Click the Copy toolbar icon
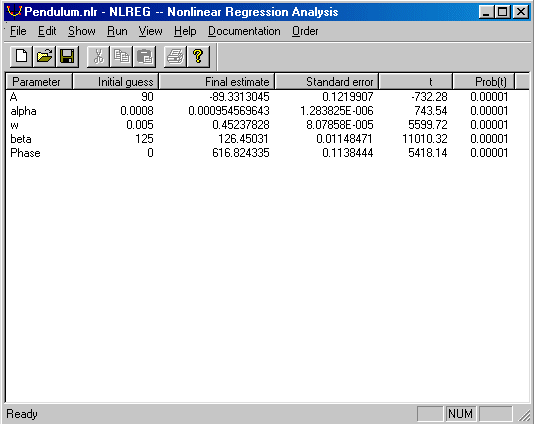Image resolution: width=534 pixels, height=424 pixels. pos(121,56)
